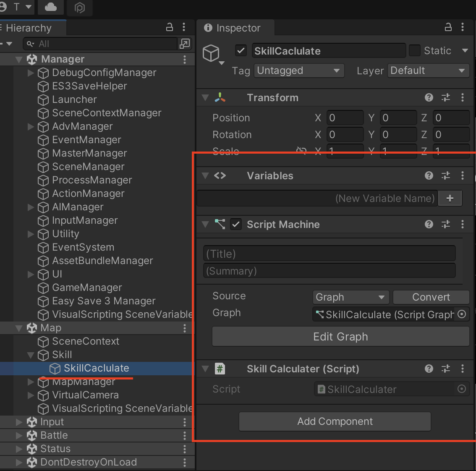Click the Hierarchy search field
Viewport: 476px width, 471px height.
click(x=100, y=44)
